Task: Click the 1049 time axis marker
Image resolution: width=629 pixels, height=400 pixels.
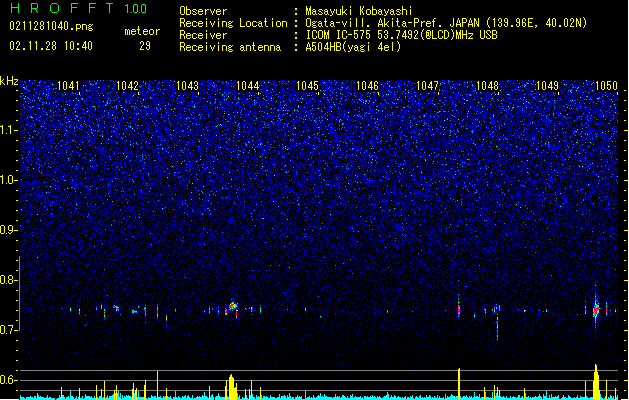Action: (548, 86)
